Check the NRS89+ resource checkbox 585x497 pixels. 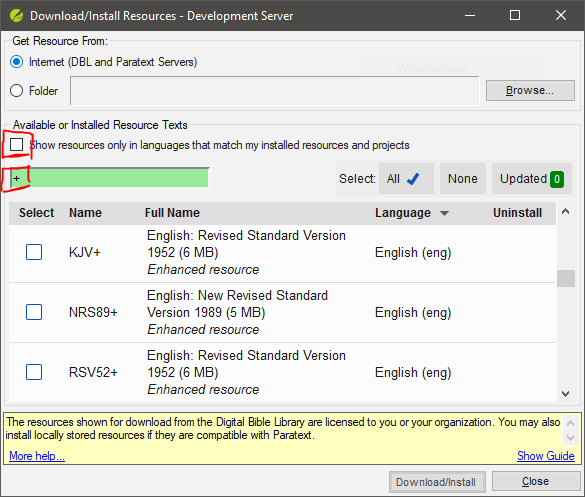click(x=34, y=312)
